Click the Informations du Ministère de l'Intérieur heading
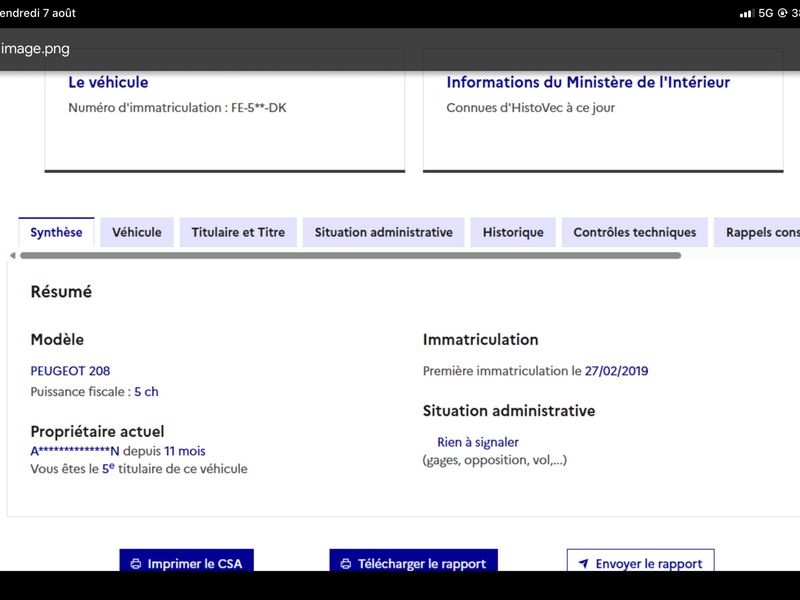800x600 pixels. point(588,82)
